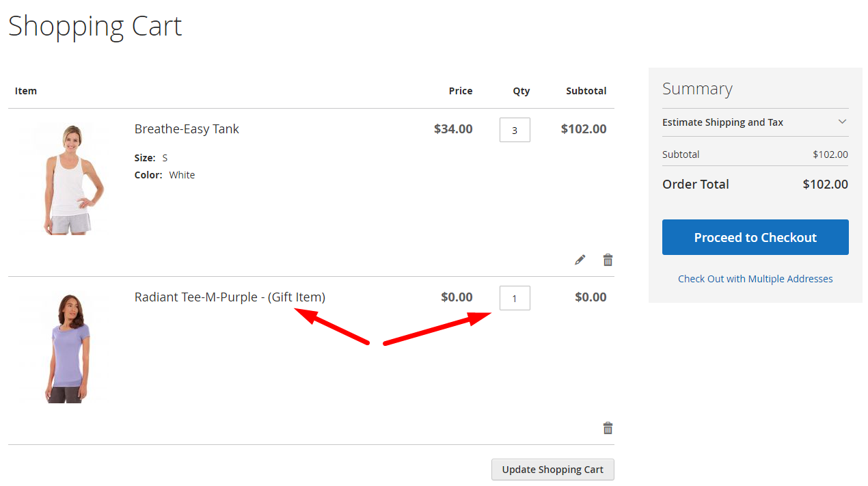The image size is (868, 486).
Task: Focus the Breathe-Easy Tank quantity field
Action: (515, 130)
